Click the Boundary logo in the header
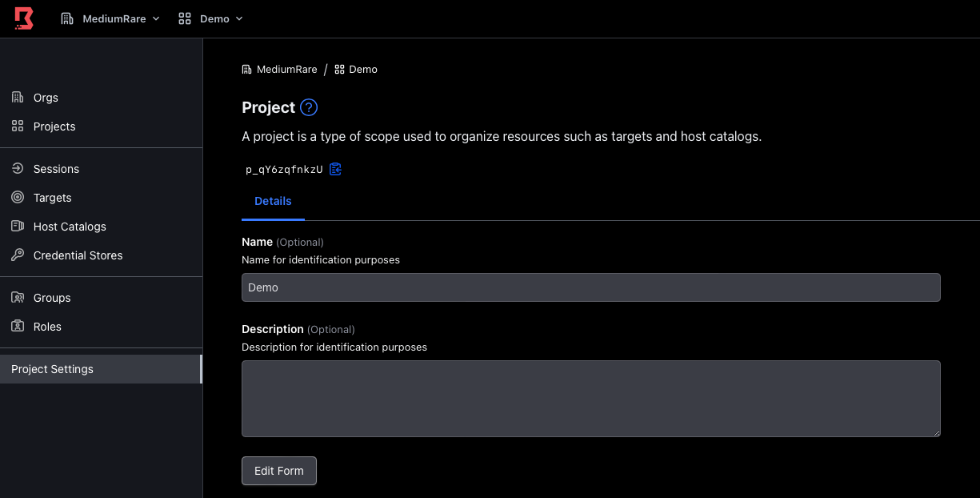Image resolution: width=980 pixels, height=498 pixels. (x=24, y=18)
